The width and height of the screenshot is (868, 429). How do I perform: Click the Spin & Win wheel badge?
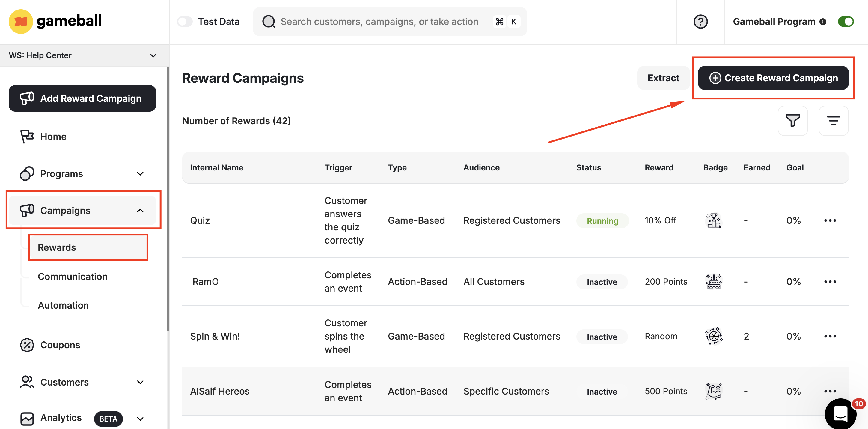(x=713, y=336)
